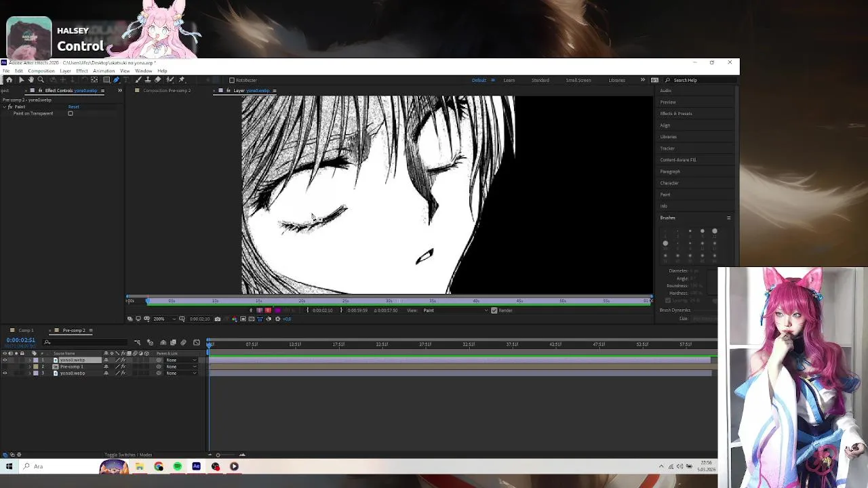This screenshot has width=868, height=488.
Task: Click Toggle Switches / Modes button
Action: tap(128, 455)
